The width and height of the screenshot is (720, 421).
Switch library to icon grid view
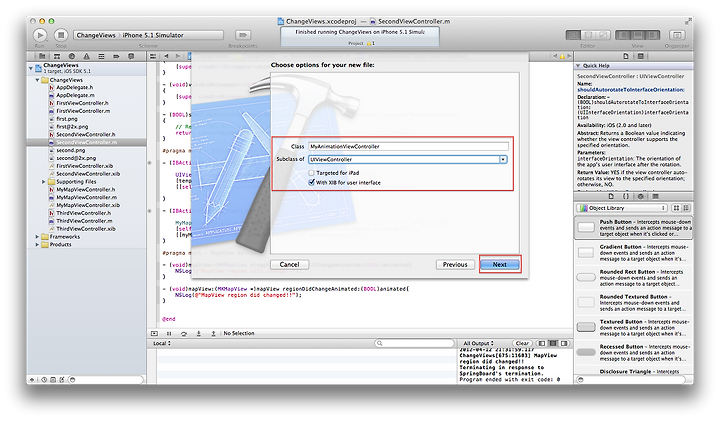coord(676,208)
